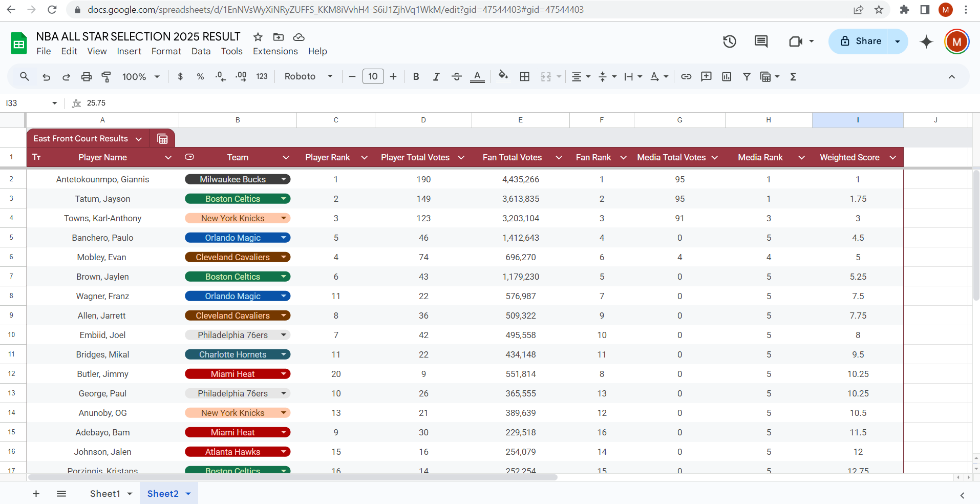Open Milwaukee Bucks team chip dropdown
Image resolution: width=980 pixels, height=504 pixels.
pyautogui.click(x=284, y=179)
